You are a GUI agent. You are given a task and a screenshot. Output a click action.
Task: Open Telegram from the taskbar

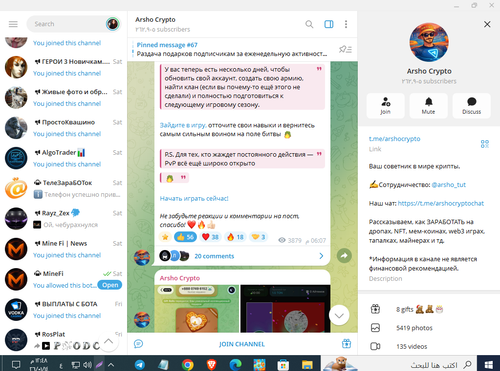(x=140, y=364)
